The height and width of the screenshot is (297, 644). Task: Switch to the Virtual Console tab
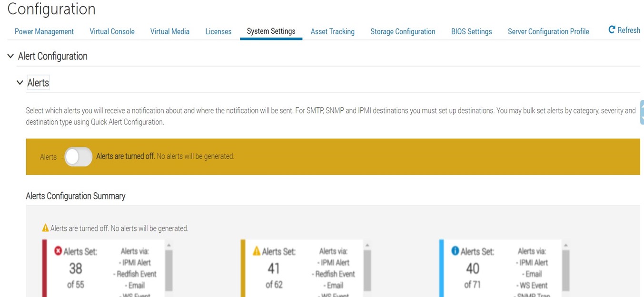112,32
